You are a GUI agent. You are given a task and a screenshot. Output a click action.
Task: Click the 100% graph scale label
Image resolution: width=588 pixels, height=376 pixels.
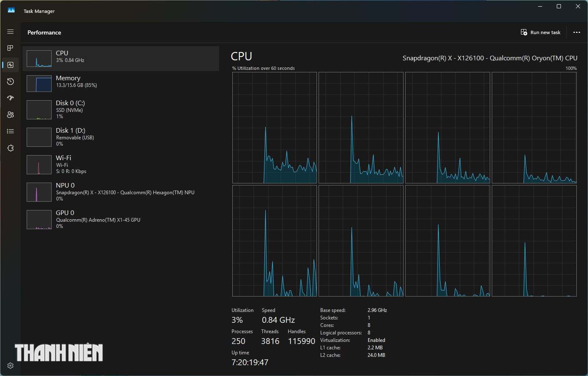tap(571, 68)
